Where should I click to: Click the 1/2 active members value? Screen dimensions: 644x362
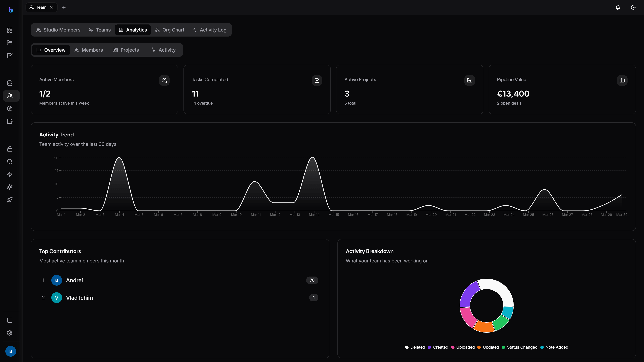(x=45, y=94)
